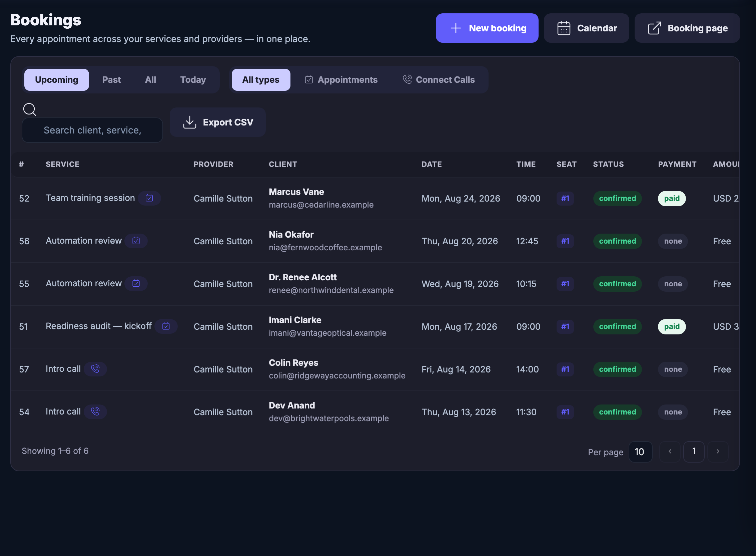Viewport: 756px width, 556px height.
Task: Open the Calendar view
Action: (x=586, y=28)
